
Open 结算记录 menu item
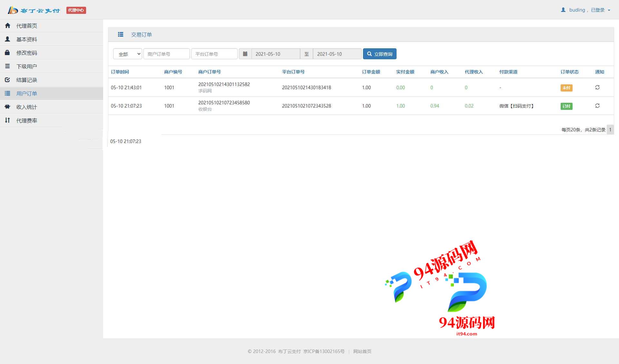52,80
